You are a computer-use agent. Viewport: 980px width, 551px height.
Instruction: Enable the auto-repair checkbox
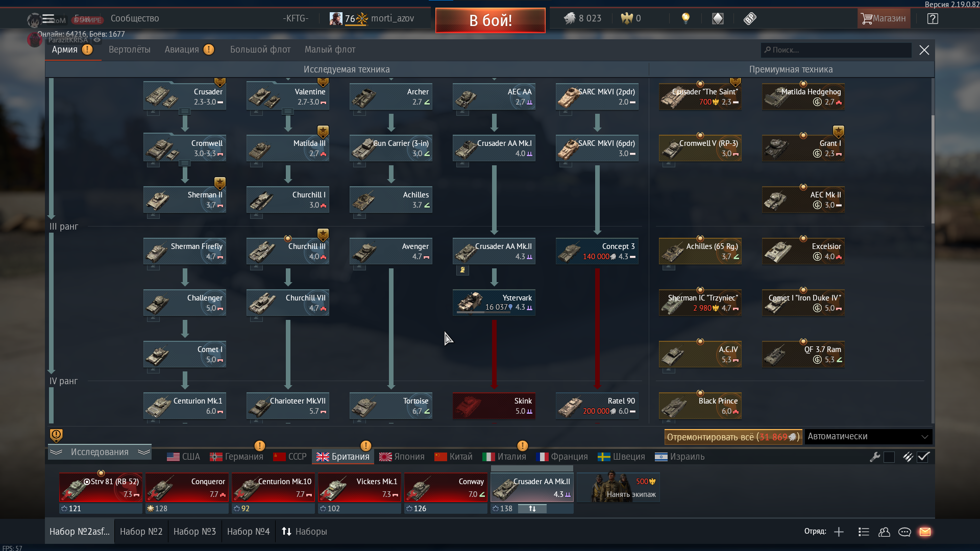(x=889, y=457)
